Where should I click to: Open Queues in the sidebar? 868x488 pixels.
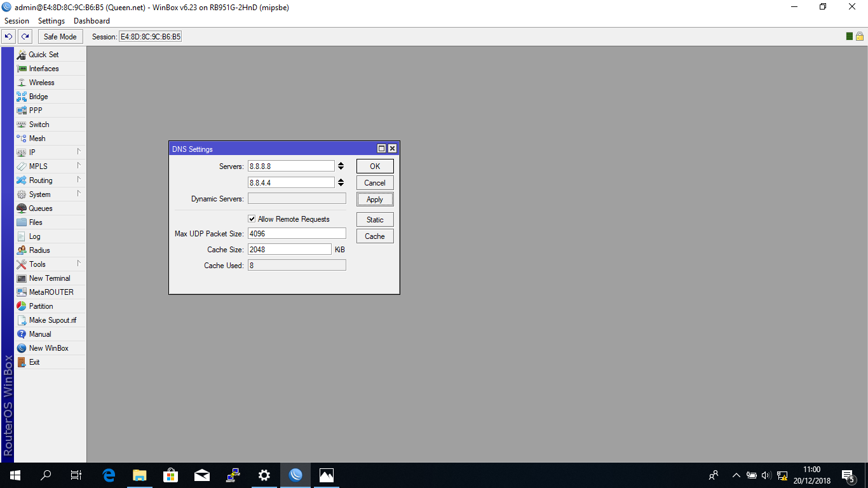click(x=50, y=208)
